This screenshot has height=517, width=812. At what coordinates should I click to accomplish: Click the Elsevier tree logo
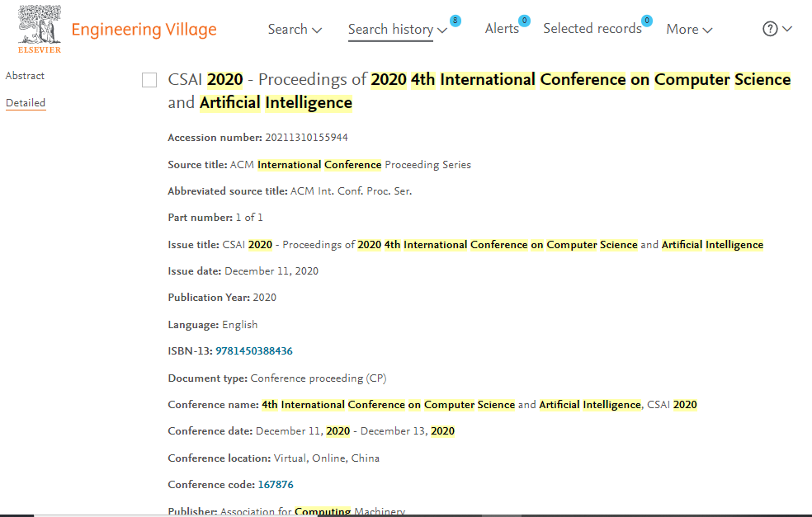tap(40, 29)
